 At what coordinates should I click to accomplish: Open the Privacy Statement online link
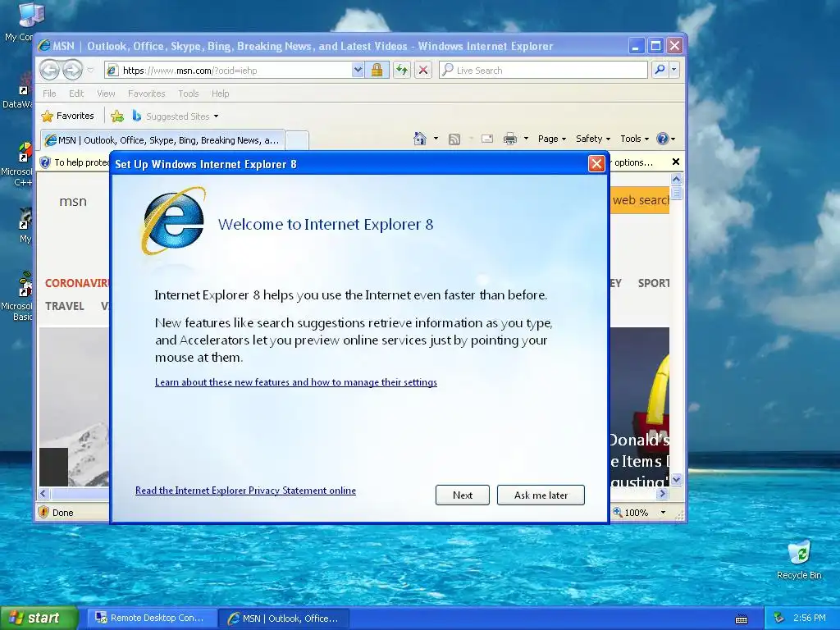coord(245,491)
